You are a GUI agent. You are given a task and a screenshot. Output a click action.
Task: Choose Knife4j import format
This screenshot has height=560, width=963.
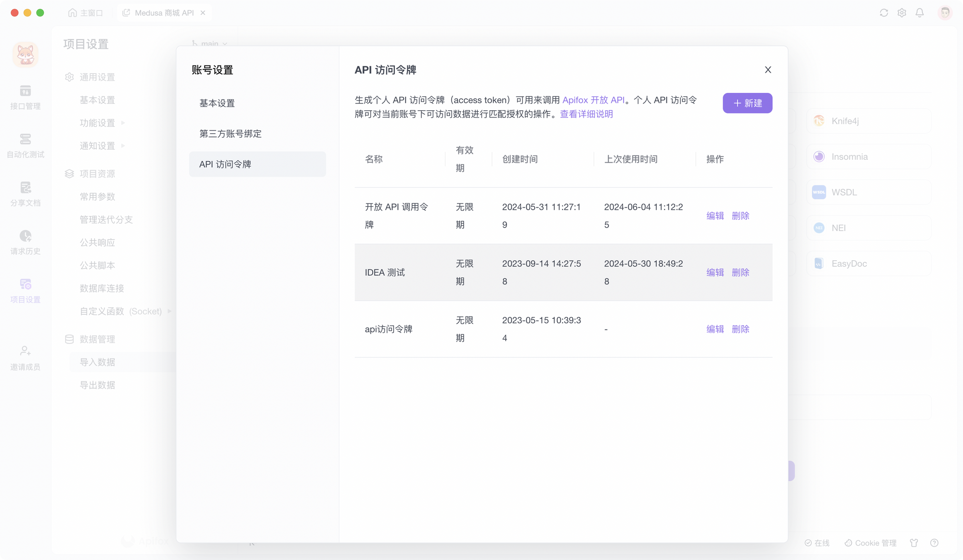click(869, 121)
